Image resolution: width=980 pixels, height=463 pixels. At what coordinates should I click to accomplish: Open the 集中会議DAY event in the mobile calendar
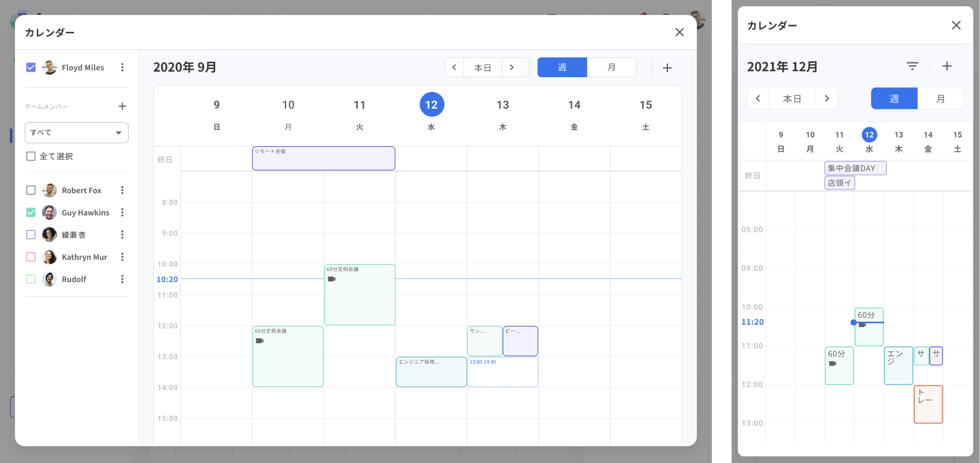[855, 168]
